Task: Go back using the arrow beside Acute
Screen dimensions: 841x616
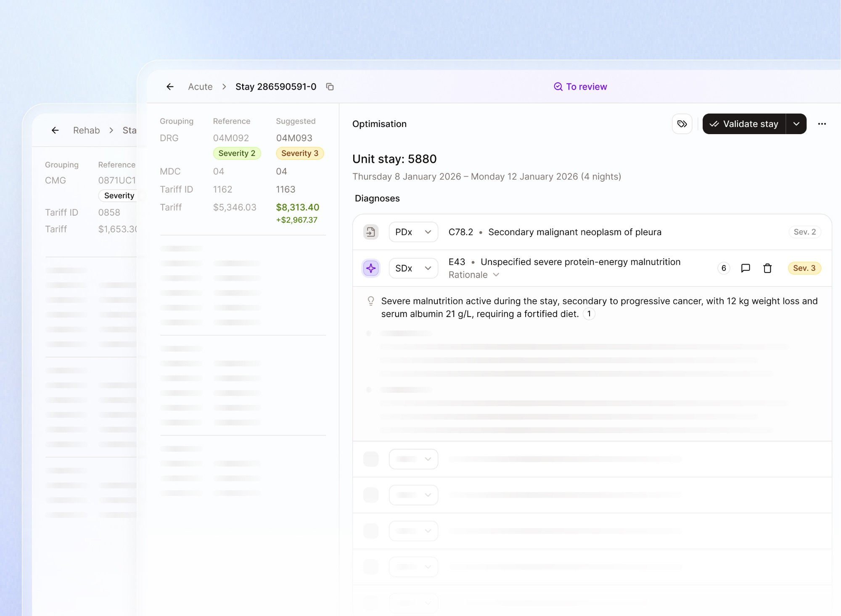Action: click(170, 87)
